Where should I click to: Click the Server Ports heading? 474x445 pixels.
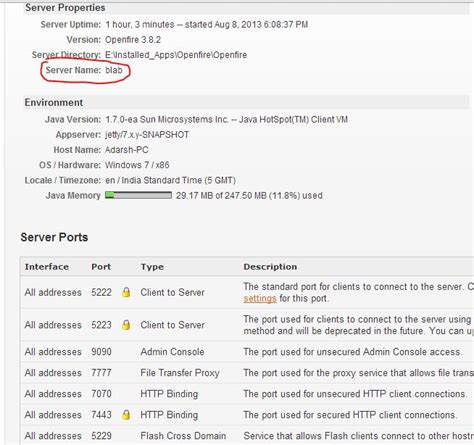pos(54,237)
